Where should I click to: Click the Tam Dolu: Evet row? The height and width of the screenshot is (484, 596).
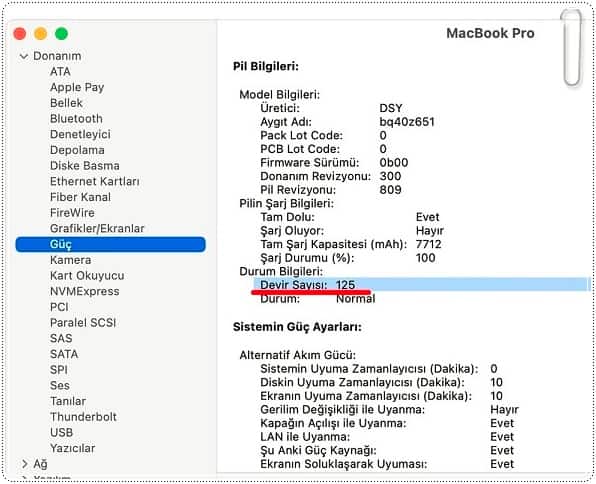pyautogui.click(x=350, y=217)
